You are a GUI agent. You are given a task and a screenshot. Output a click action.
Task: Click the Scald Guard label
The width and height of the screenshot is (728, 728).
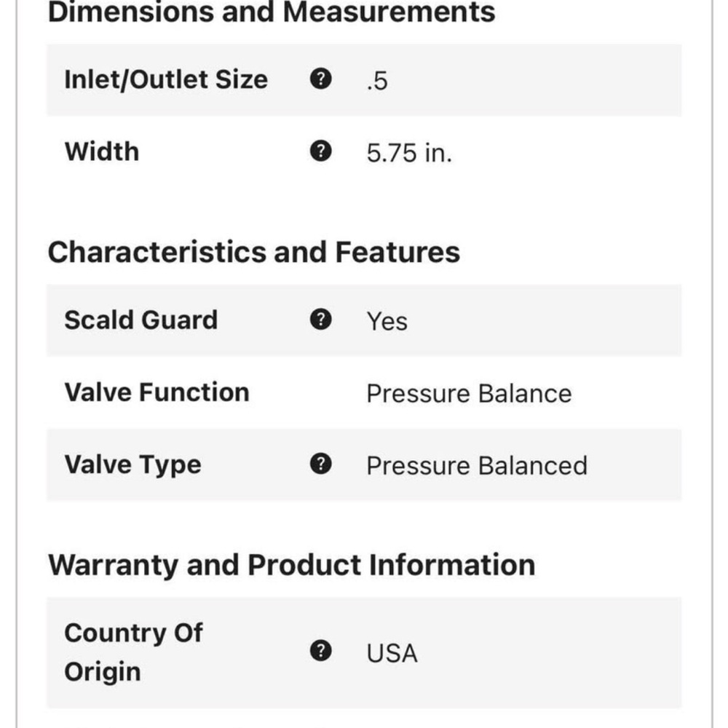pos(141,320)
